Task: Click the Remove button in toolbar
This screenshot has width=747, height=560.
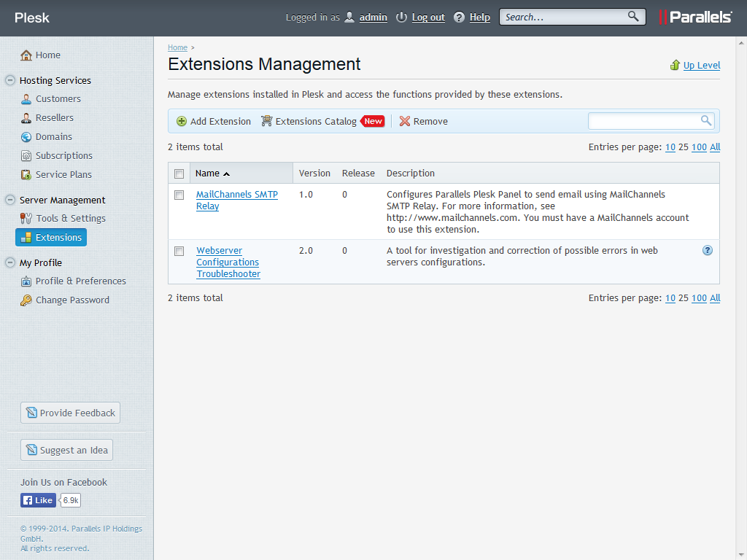Action: click(424, 122)
